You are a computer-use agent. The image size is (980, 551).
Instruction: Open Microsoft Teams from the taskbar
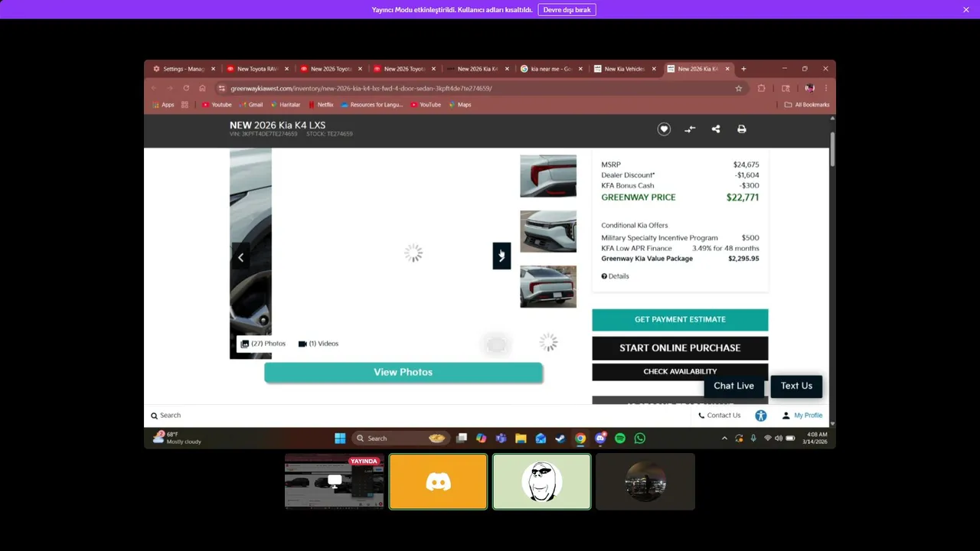501,439
